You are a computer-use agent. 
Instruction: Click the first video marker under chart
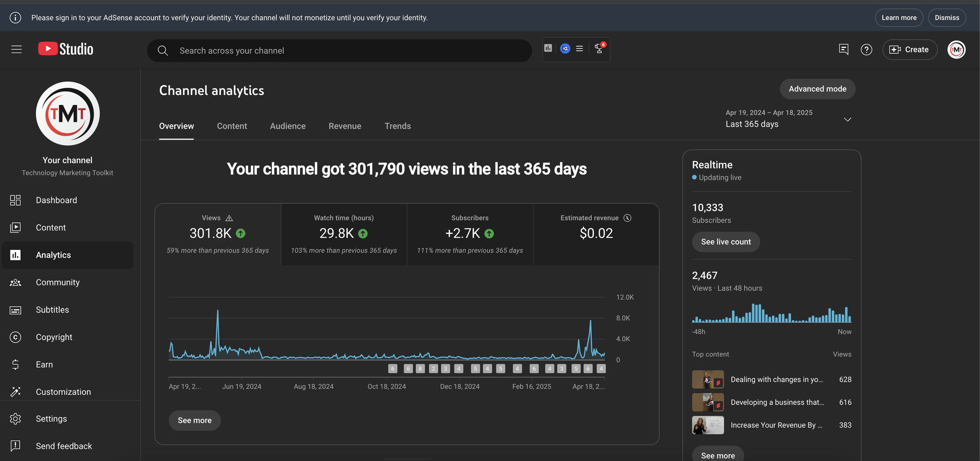pos(392,368)
